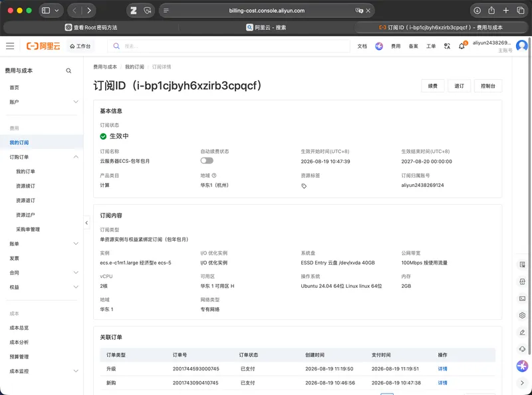Open 预算管理 in the sidebar
Image resolution: width=532 pixels, height=395 pixels.
point(19,356)
